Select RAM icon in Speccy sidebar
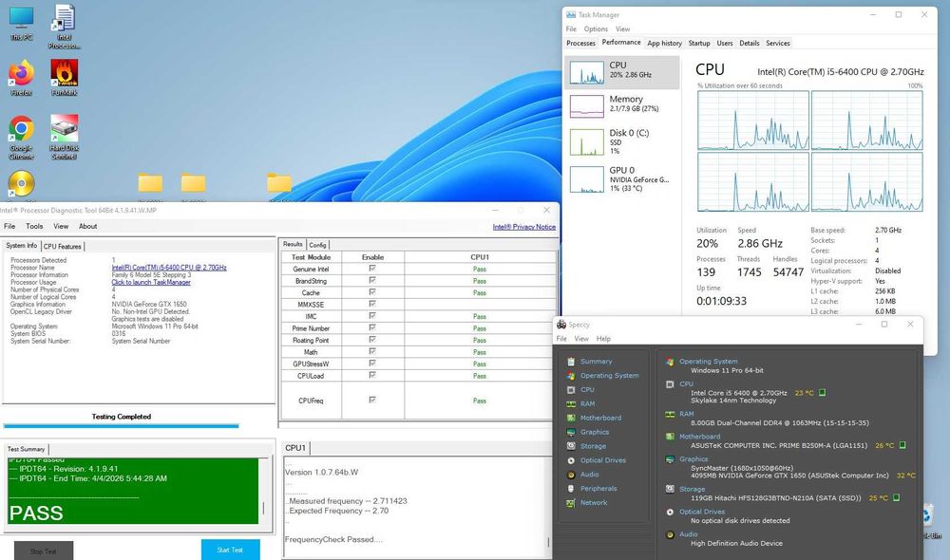 pyautogui.click(x=571, y=403)
